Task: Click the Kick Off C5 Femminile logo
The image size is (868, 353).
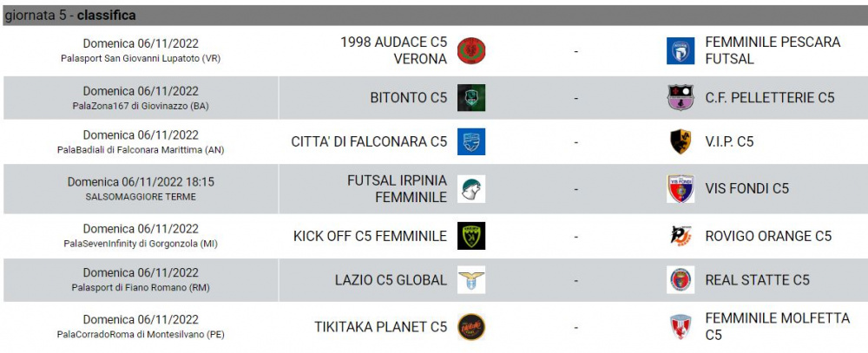Action: point(471,236)
